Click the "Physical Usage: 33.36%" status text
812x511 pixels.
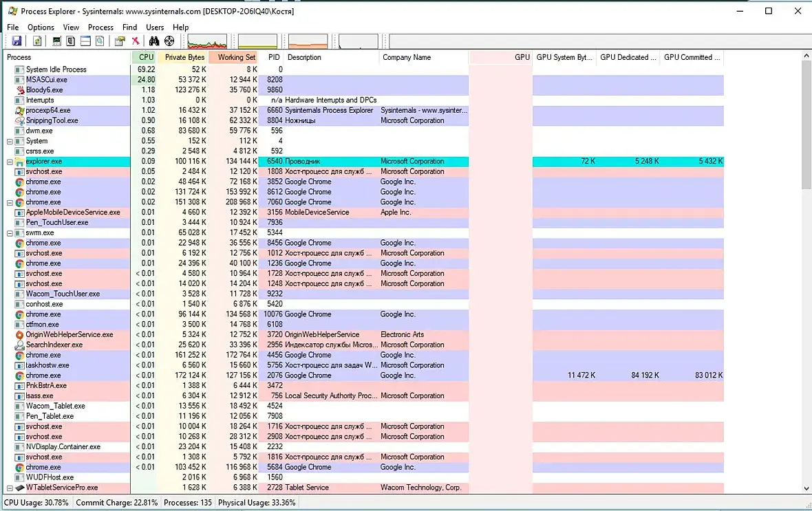point(257,503)
